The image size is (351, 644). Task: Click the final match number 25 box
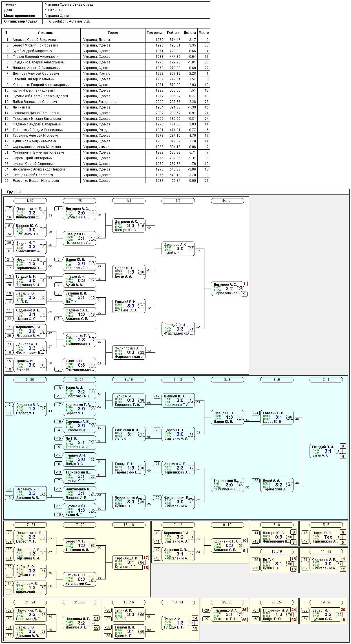(x=241, y=289)
